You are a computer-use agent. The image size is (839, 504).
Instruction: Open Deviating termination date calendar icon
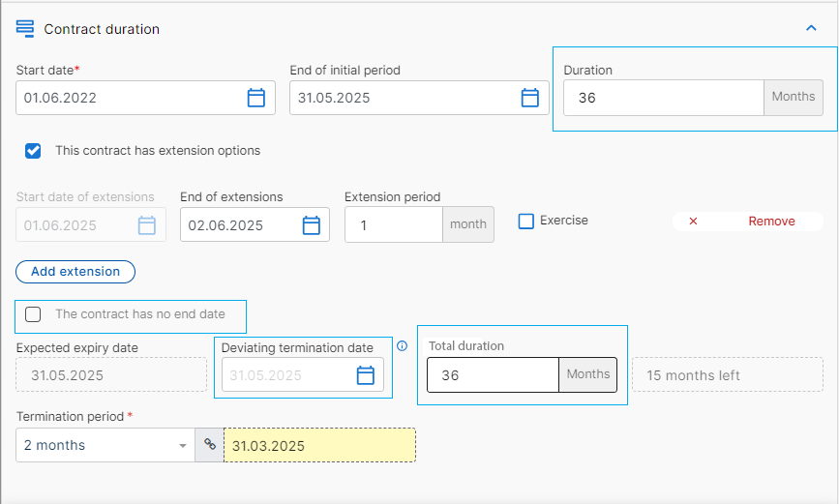point(366,375)
